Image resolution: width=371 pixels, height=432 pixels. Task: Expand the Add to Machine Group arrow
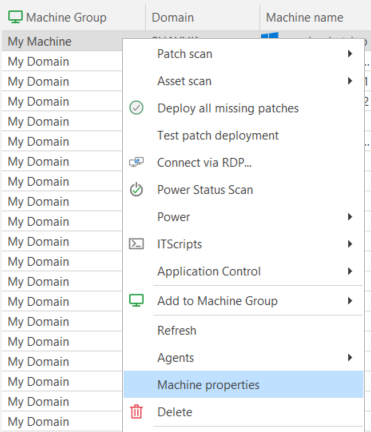point(350,301)
